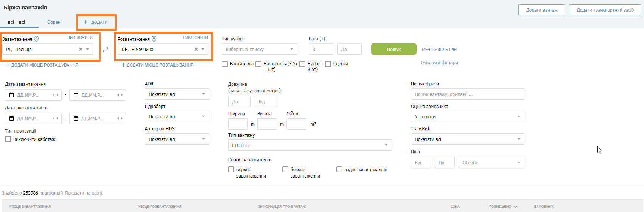Click МІСЦЕ ЗАВАНТАЖЕННЯ column header
Viewport: 644px width, 212px height.
tap(30, 207)
